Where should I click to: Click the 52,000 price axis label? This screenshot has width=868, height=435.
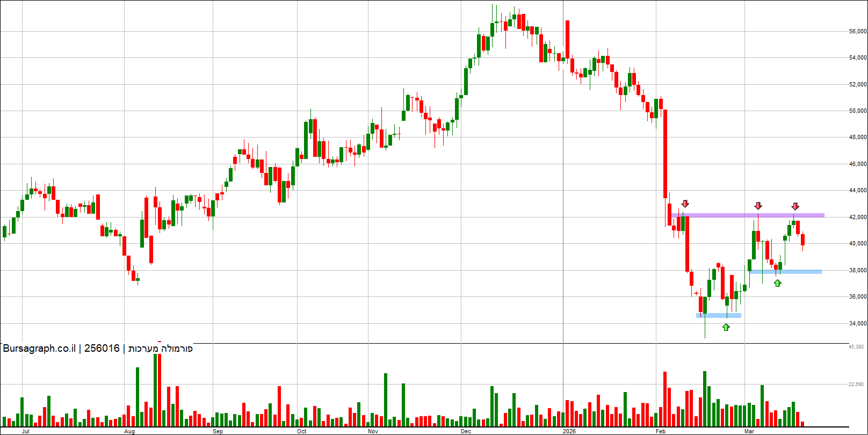858,84
